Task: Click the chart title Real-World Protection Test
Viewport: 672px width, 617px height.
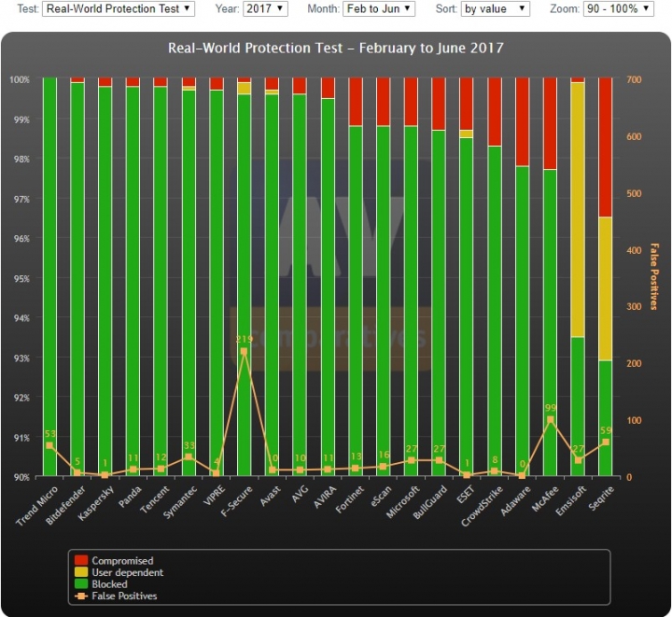Action: [x=336, y=48]
